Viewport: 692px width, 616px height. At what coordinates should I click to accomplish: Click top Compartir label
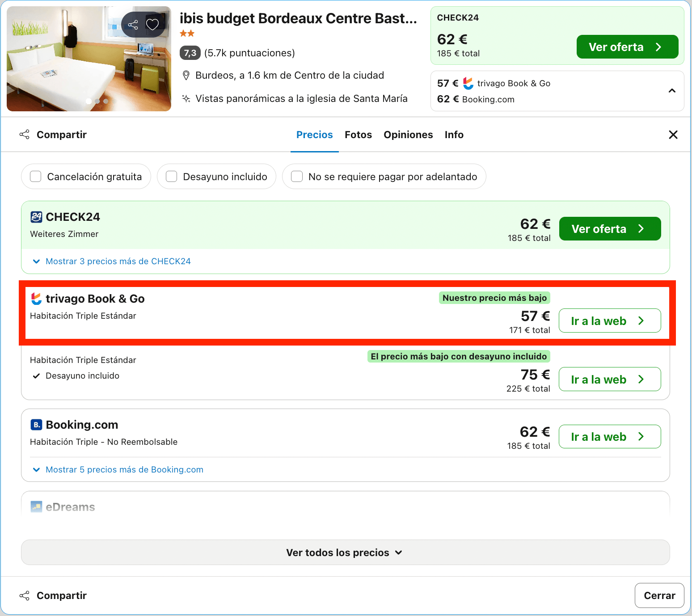pyautogui.click(x=62, y=135)
